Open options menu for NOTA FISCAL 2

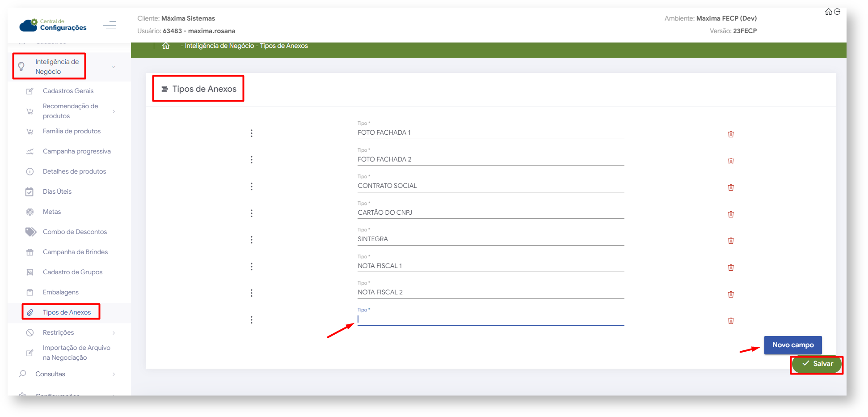pyautogui.click(x=252, y=293)
